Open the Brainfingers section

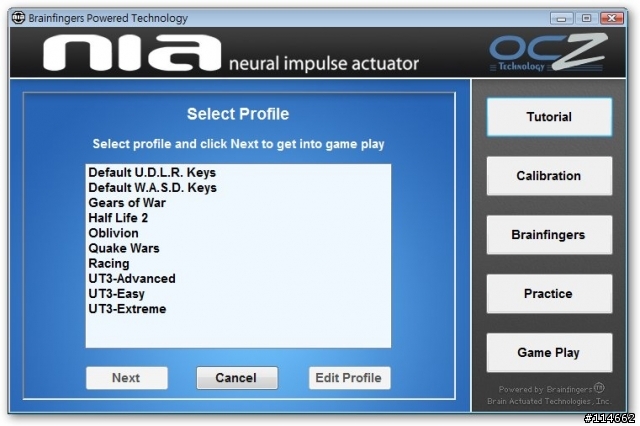tap(549, 235)
